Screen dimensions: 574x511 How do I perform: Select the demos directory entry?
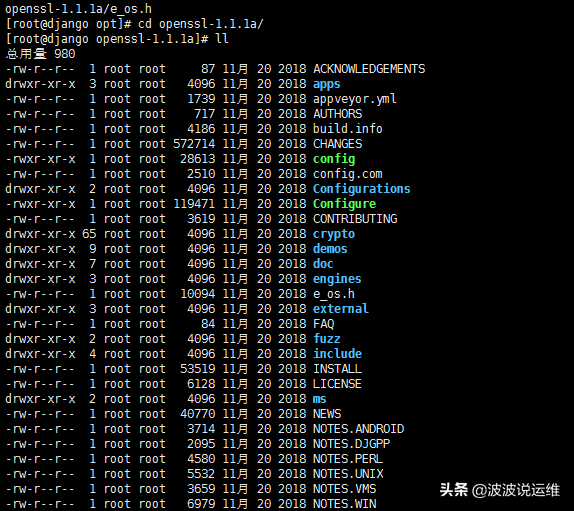pos(330,249)
